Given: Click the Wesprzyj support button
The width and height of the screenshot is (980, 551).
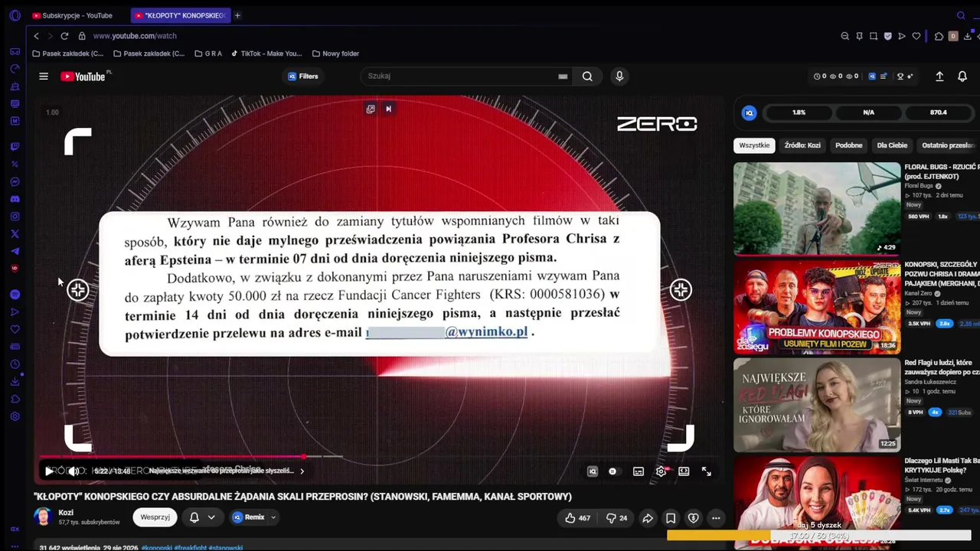Looking at the screenshot, I should (x=155, y=517).
